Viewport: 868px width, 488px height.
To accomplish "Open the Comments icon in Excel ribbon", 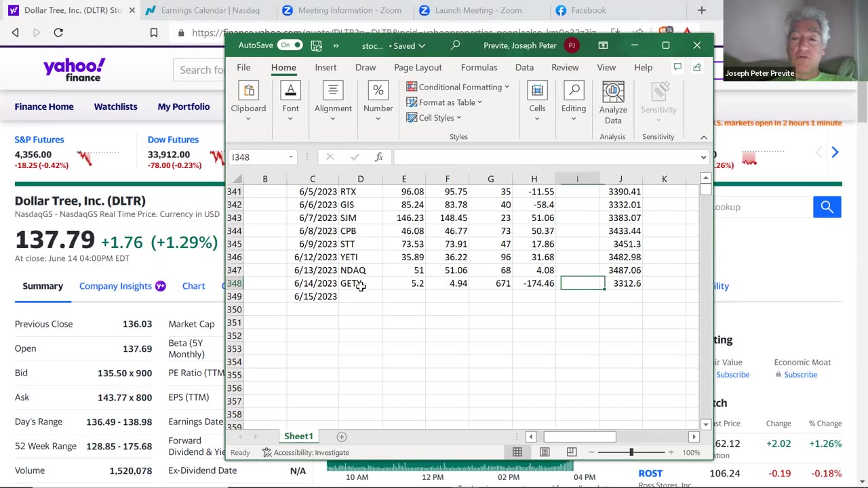I will coord(677,67).
